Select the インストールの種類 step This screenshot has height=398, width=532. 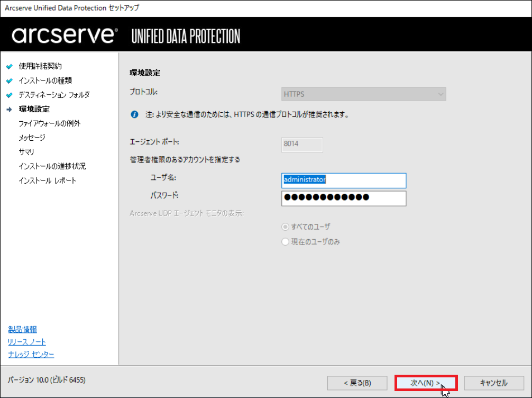(x=45, y=80)
